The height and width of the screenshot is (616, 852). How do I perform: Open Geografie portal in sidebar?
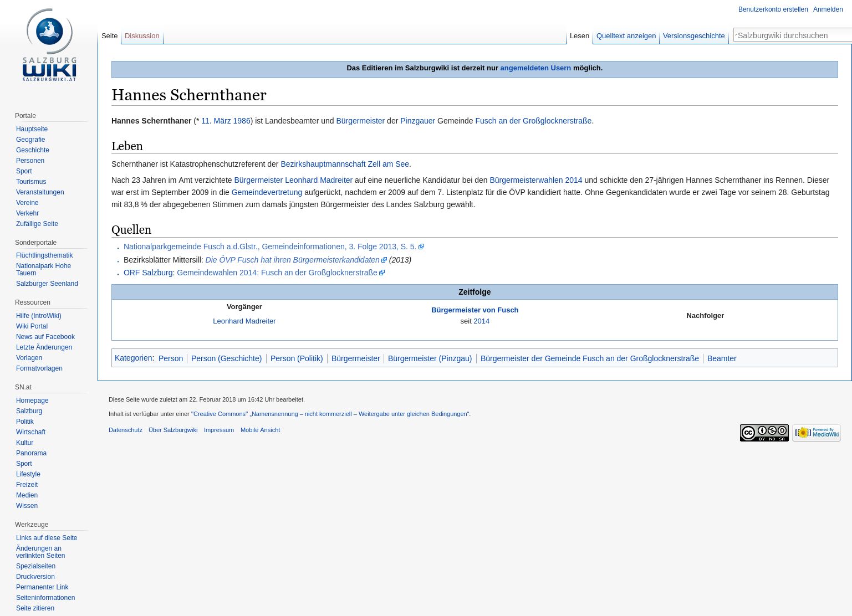tap(30, 140)
